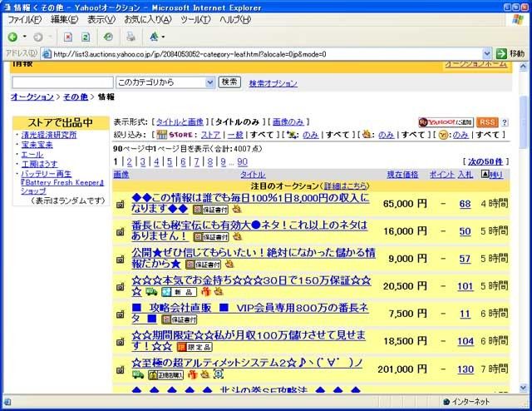The height and width of the screenshot is (411, 532).
Task: Go to 次の50件 results
Action: [485, 161]
